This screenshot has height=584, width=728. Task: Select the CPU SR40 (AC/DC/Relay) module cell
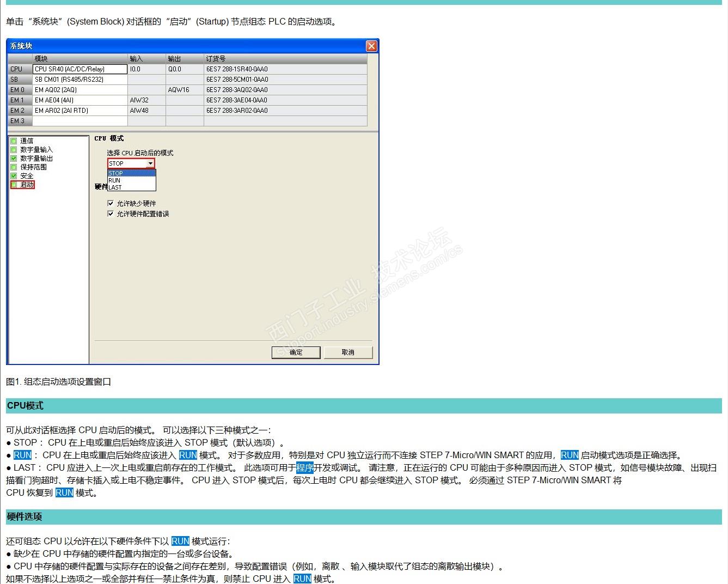80,69
